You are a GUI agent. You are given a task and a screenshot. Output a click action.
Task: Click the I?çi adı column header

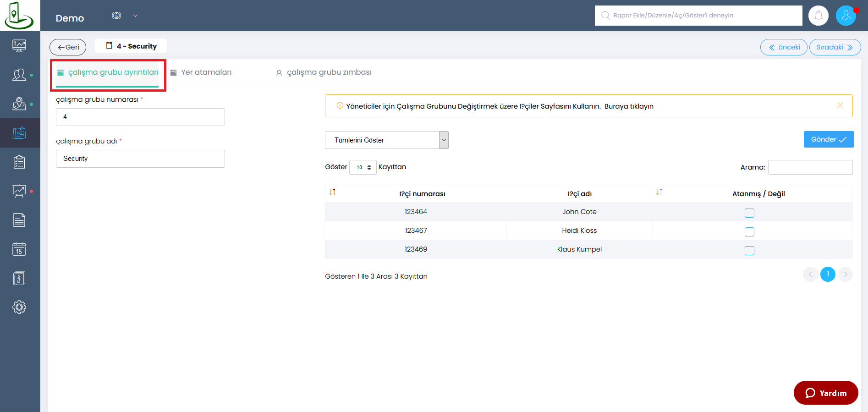click(x=580, y=194)
